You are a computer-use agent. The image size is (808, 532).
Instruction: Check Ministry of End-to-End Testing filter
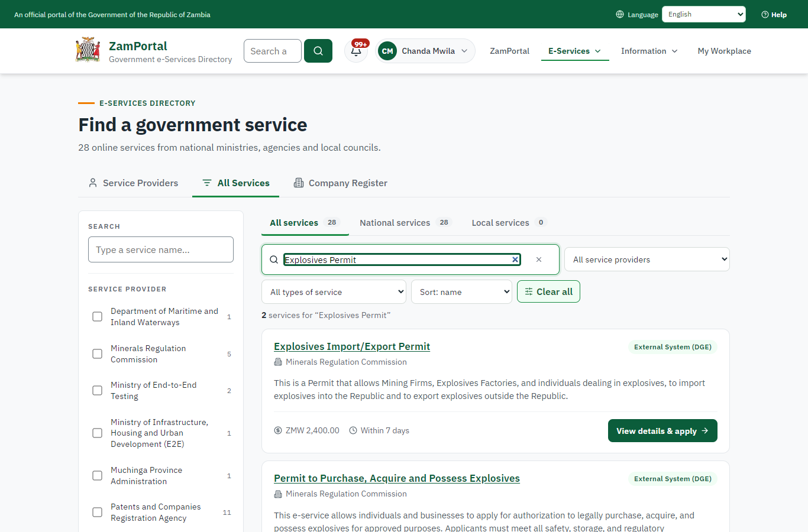98,391
